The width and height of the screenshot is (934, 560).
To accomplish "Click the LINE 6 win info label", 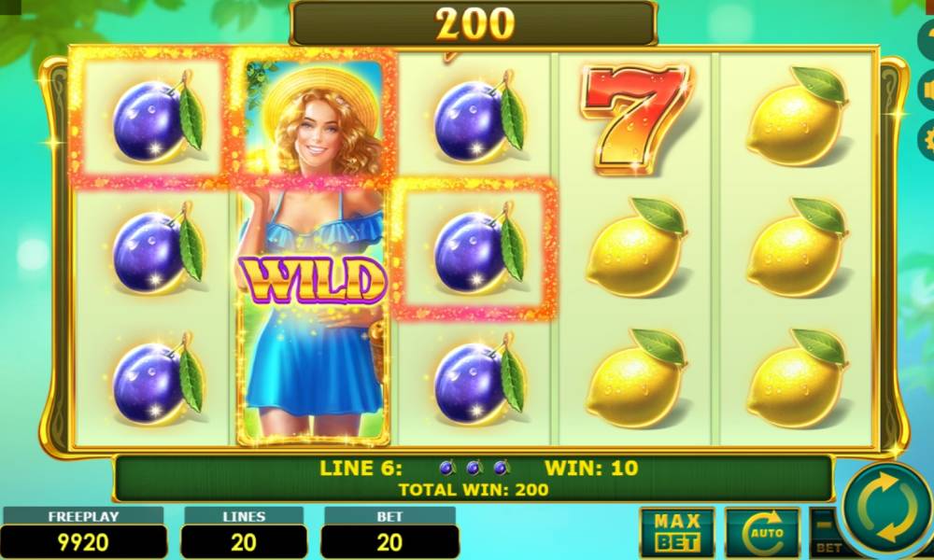I will 361,469.
